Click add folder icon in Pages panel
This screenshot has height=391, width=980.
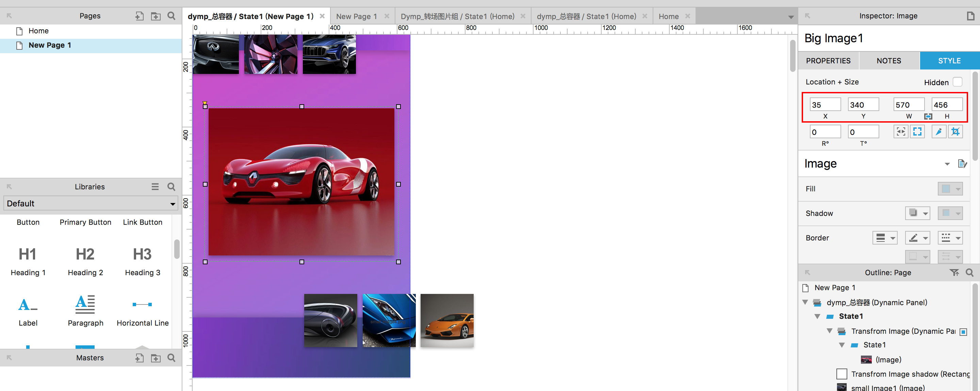(156, 16)
